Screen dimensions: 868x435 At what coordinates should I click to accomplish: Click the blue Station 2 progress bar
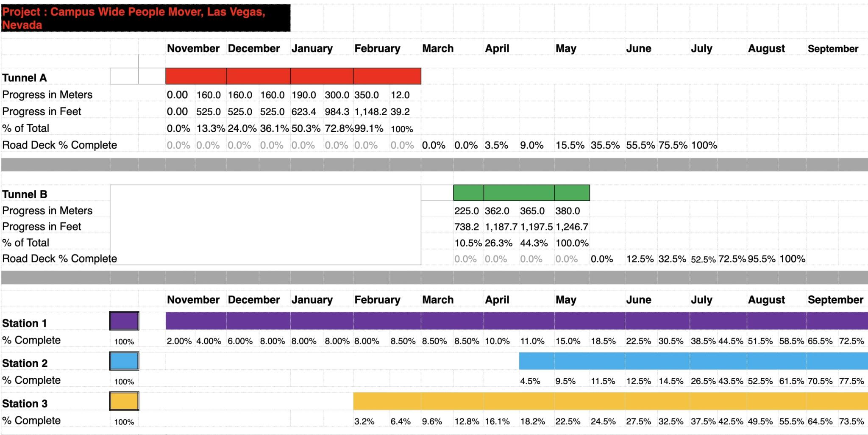[x=693, y=361]
